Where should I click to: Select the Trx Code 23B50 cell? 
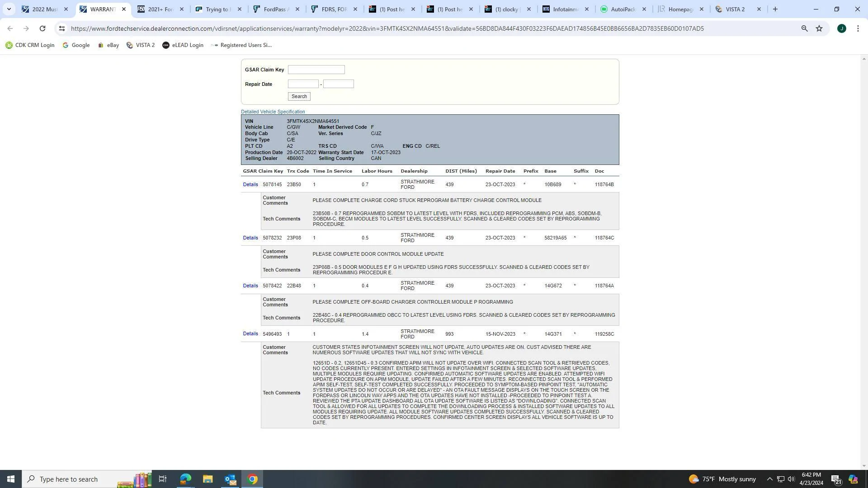click(x=293, y=184)
